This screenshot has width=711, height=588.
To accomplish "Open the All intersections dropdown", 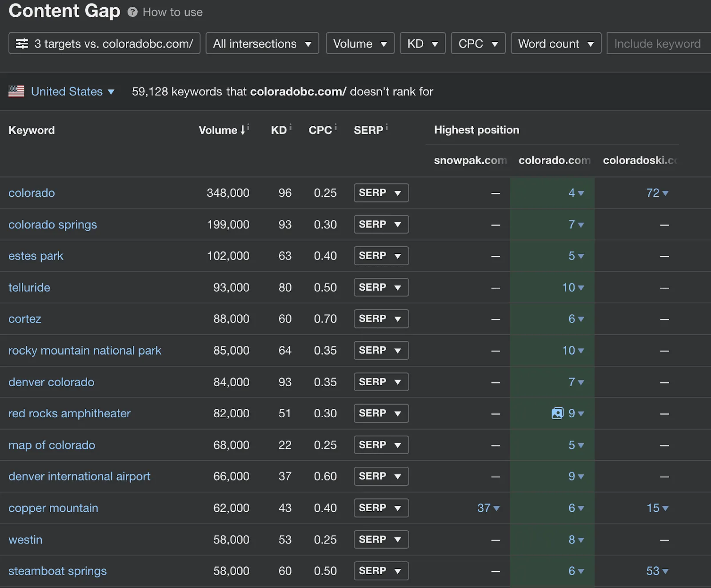I will pyautogui.click(x=262, y=43).
